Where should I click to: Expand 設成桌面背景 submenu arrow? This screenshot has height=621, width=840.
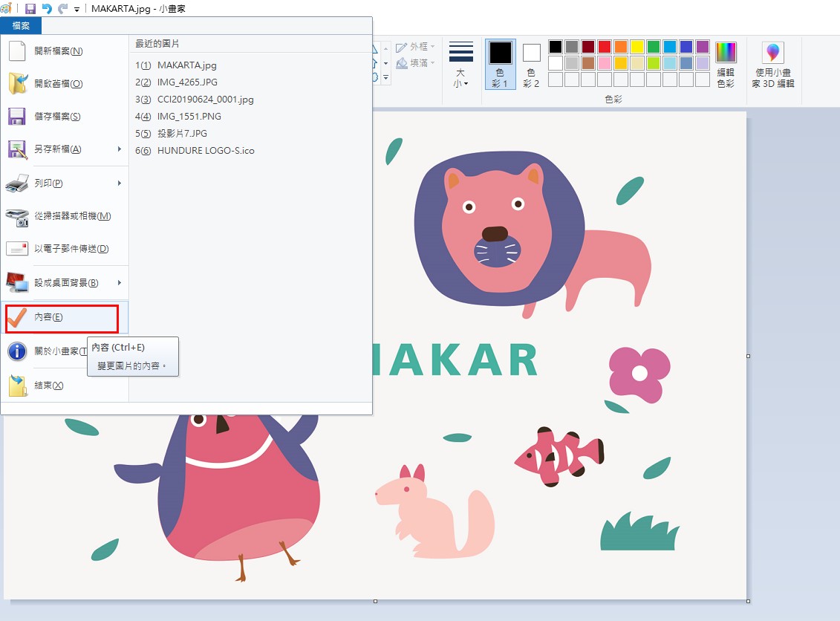[x=120, y=283]
